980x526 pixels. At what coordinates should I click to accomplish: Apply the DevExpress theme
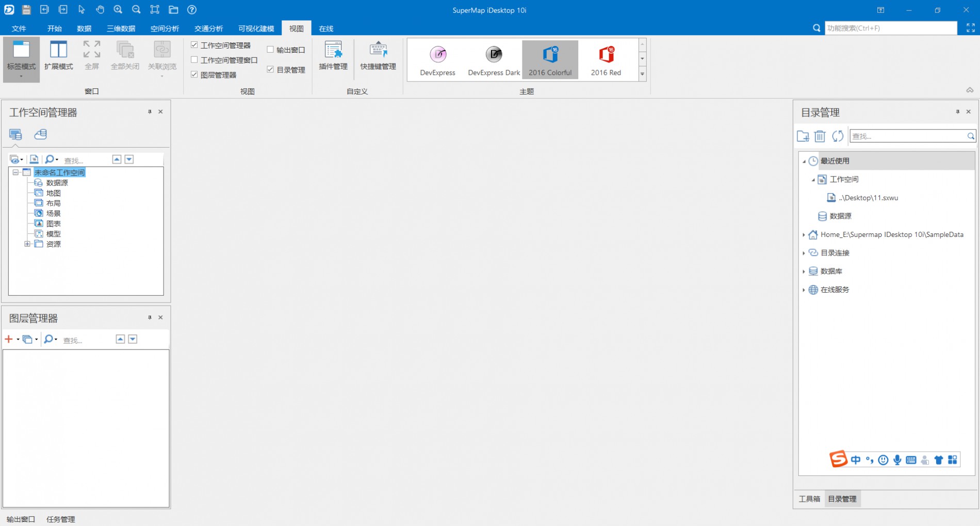pos(437,60)
